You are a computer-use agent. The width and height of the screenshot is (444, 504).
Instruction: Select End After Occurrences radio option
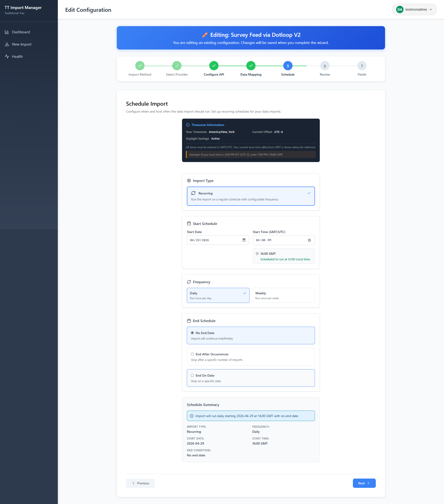click(192, 354)
